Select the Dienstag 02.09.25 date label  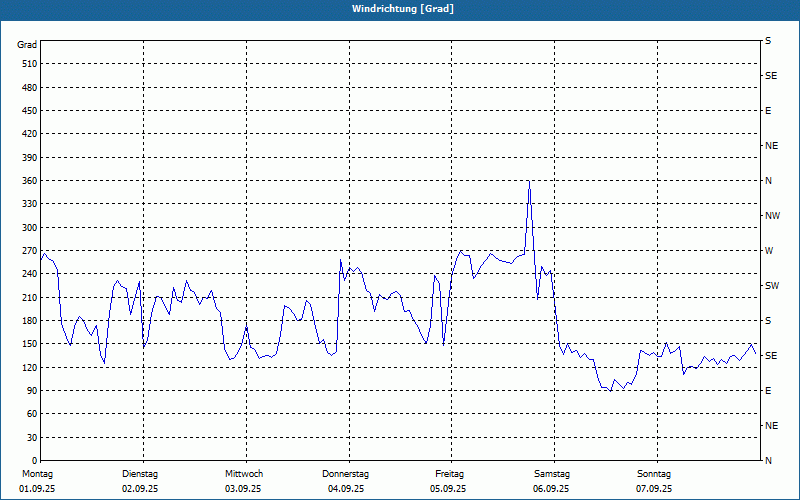[x=140, y=481]
